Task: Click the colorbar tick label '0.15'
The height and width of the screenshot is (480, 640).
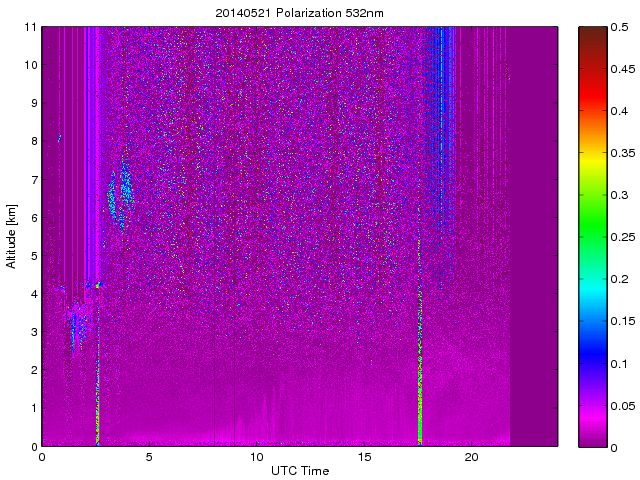Action: tap(623, 321)
